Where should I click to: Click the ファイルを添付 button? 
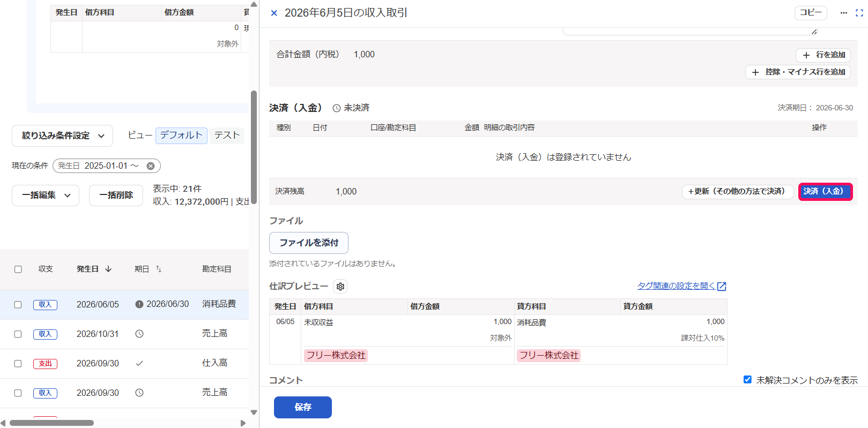[x=309, y=243]
